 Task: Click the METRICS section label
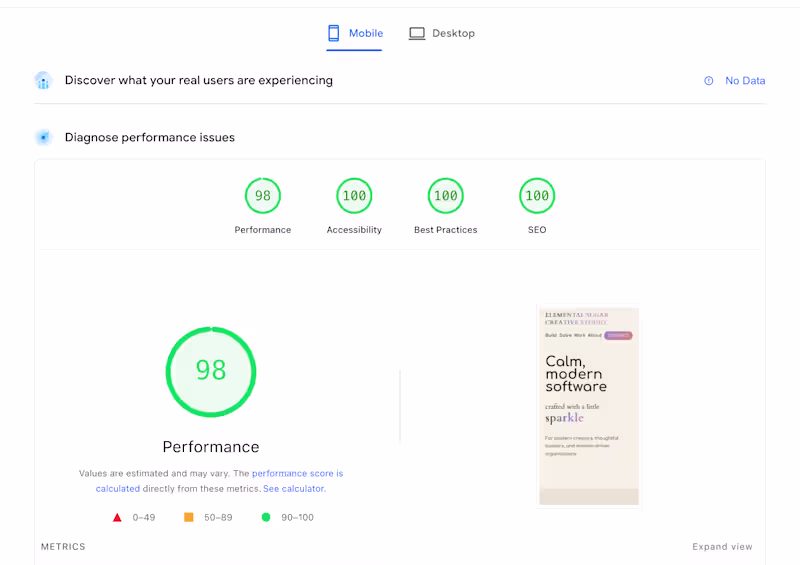[x=63, y=547]
